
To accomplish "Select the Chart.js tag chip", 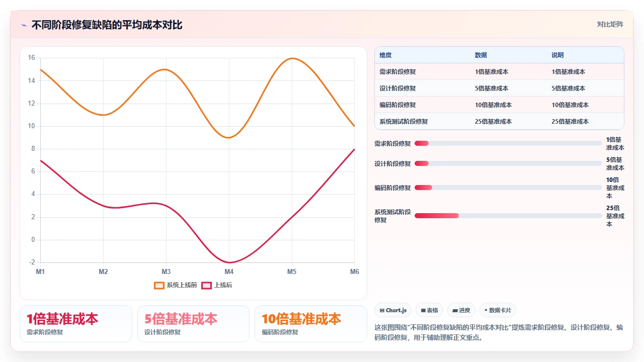I will [393, 310].
